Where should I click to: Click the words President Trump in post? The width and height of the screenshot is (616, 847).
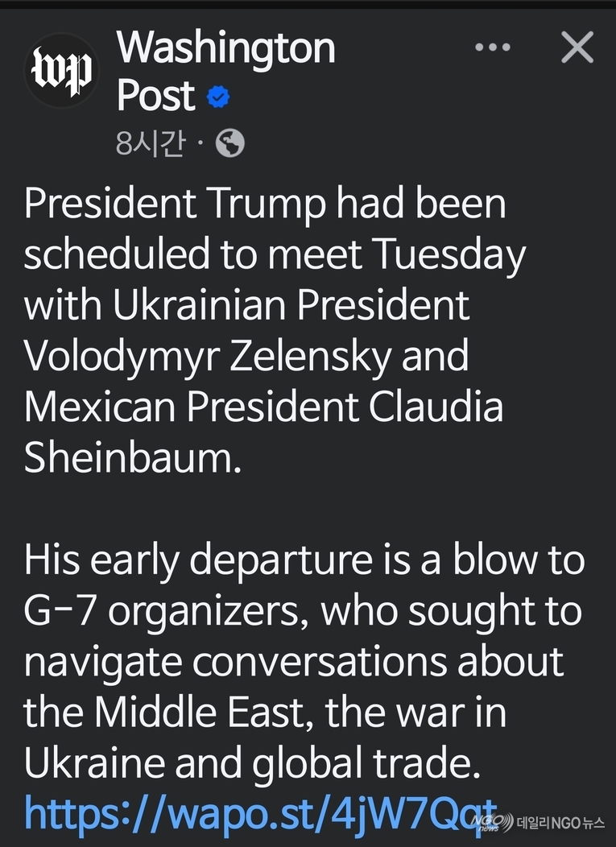click(175, 205)
